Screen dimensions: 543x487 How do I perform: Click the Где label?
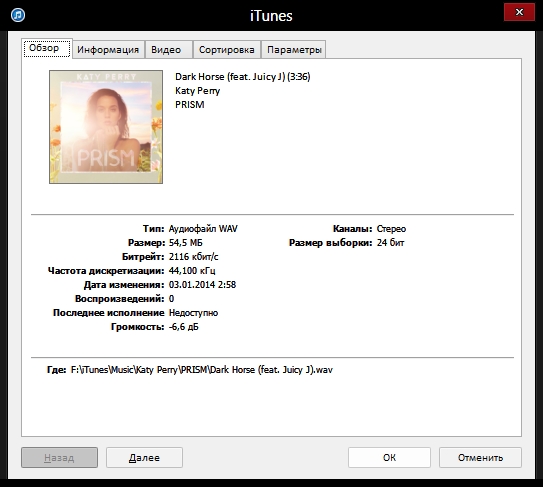click(56, 370)
